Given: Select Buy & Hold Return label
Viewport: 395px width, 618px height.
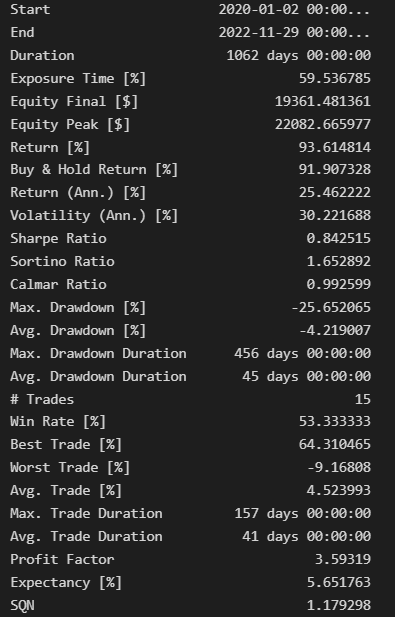Looking at the screenshot, I should [94, 170].
